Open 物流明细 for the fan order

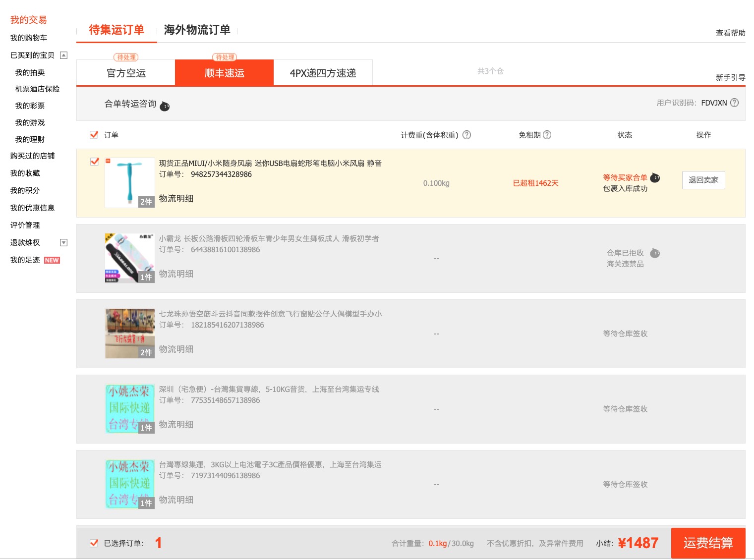pyautogui.click(x=176, y=198)
